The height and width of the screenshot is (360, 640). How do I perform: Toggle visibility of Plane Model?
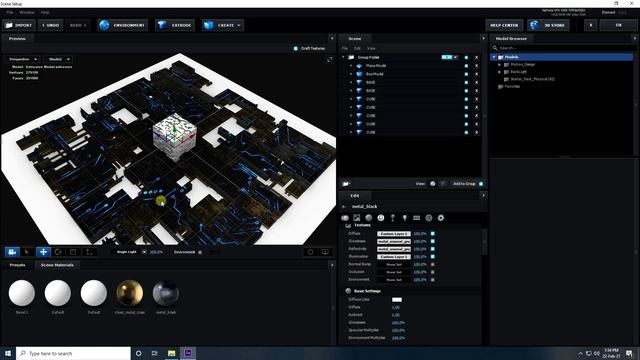466,66
